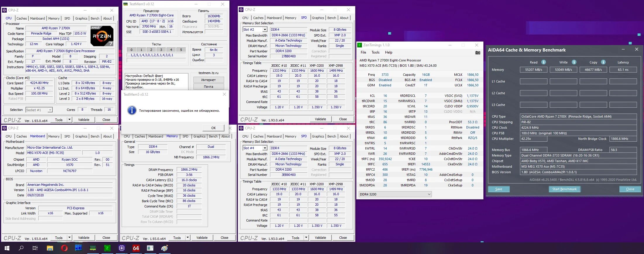Click OK in the TestMem5 completion dialog
The width and height of the screenshot is (644, 254).
pyautogui.click(x=214, y=128)
